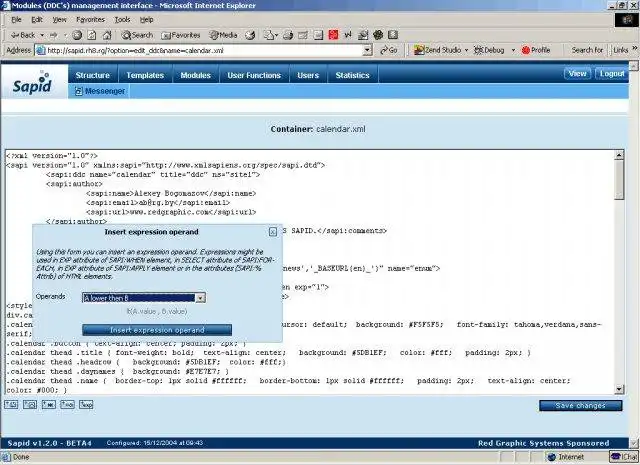
Task: Click the Discuss toolbar icon
Action: click(x=318, y=36)
